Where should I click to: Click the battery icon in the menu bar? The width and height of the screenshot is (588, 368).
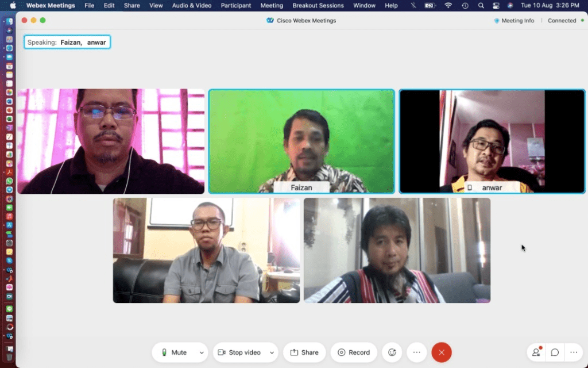point(430,5)
